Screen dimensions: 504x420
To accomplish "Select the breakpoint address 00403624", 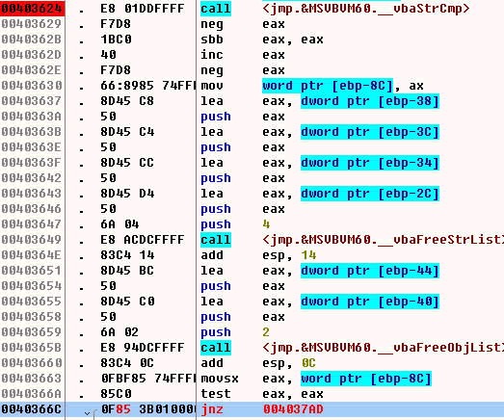I will (x=32, y=9).
